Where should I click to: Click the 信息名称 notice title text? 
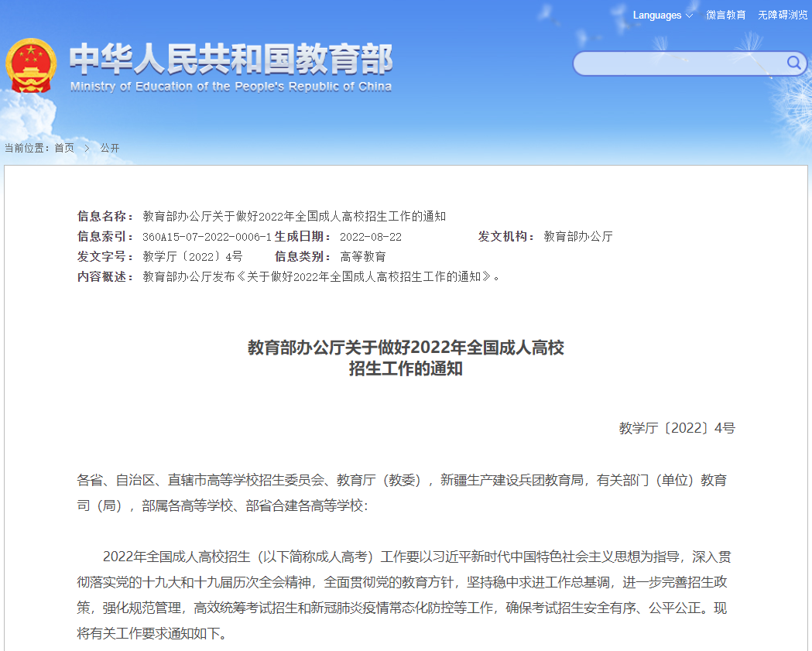pos(294,217)
